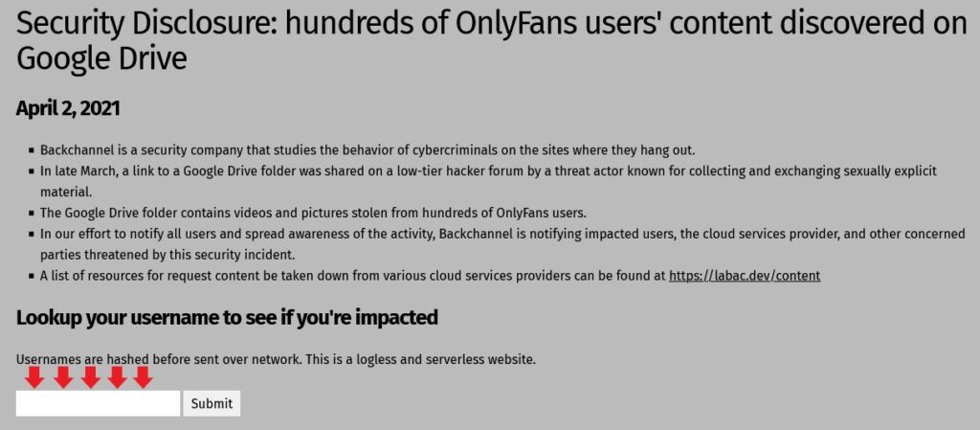980x430 pixels.
Task: Click square bullet before 'The Google Drive folder contains'
Action: click(x=32, y=213)
